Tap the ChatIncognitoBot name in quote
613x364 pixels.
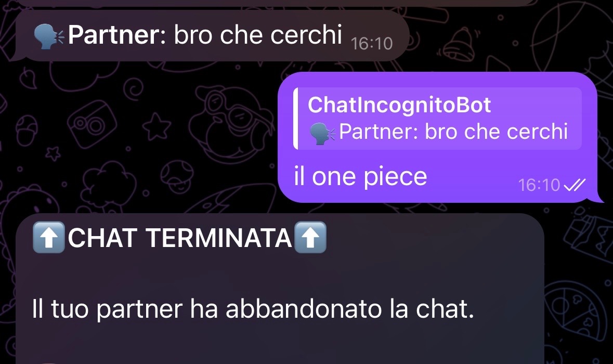point(399,105)
